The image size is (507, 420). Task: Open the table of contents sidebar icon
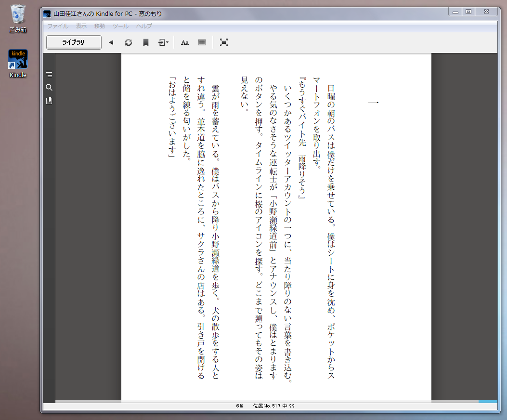pos(49,74)
